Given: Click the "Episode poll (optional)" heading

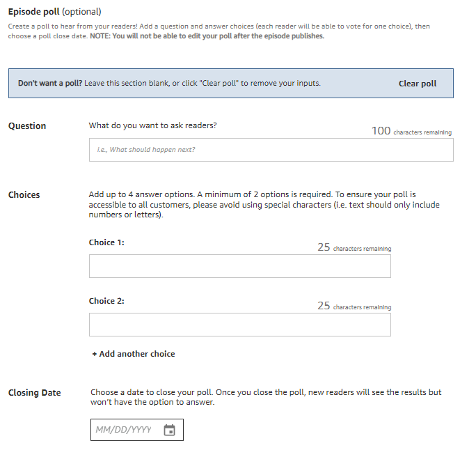Looking at the screenshot, I should [54, 12].
